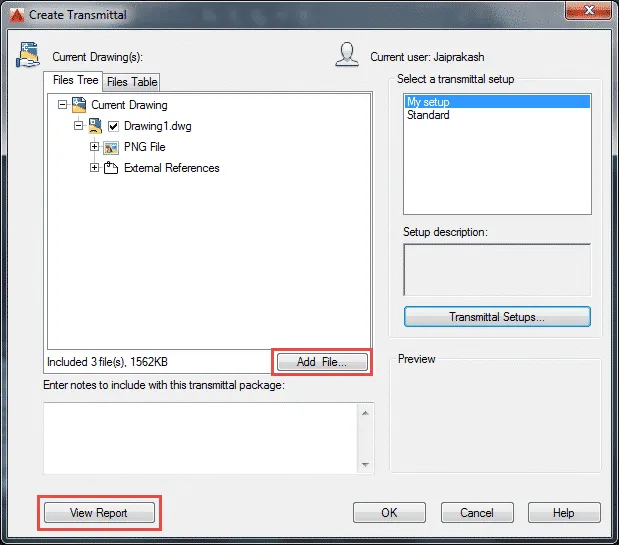Close the Create Transmittal dialog
This screenshot has width=619, height=545.
click(x=588, y=10)
